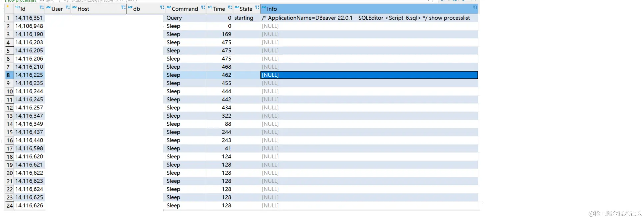This screenshot has width=644, height=219.
Task: Select the db column header
Action: click(x=146, y=9)
